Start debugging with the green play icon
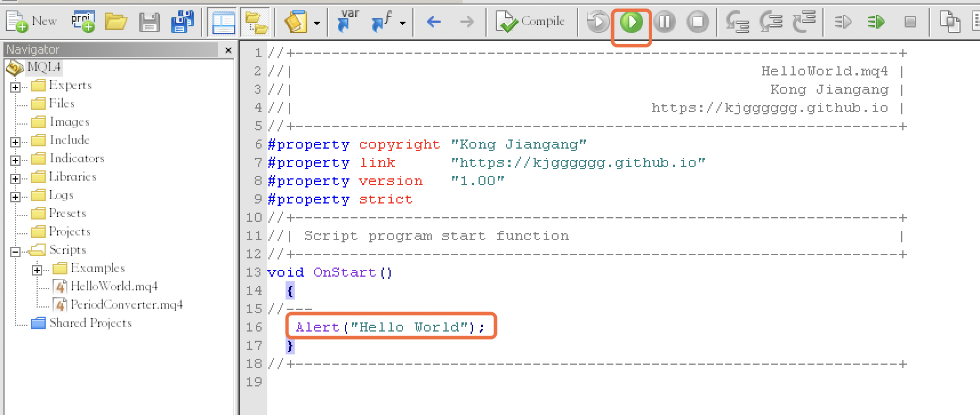The image size is (980, 415). pos(631,22)
